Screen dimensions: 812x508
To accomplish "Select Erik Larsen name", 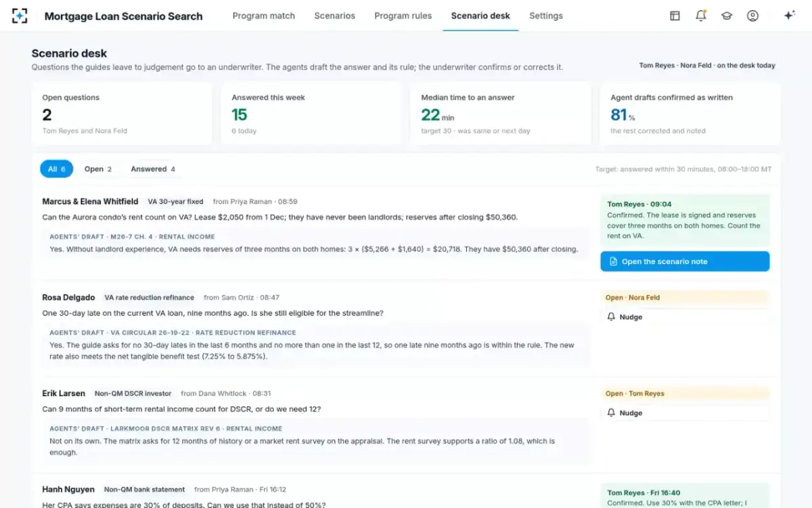I will tap(64, 394).
